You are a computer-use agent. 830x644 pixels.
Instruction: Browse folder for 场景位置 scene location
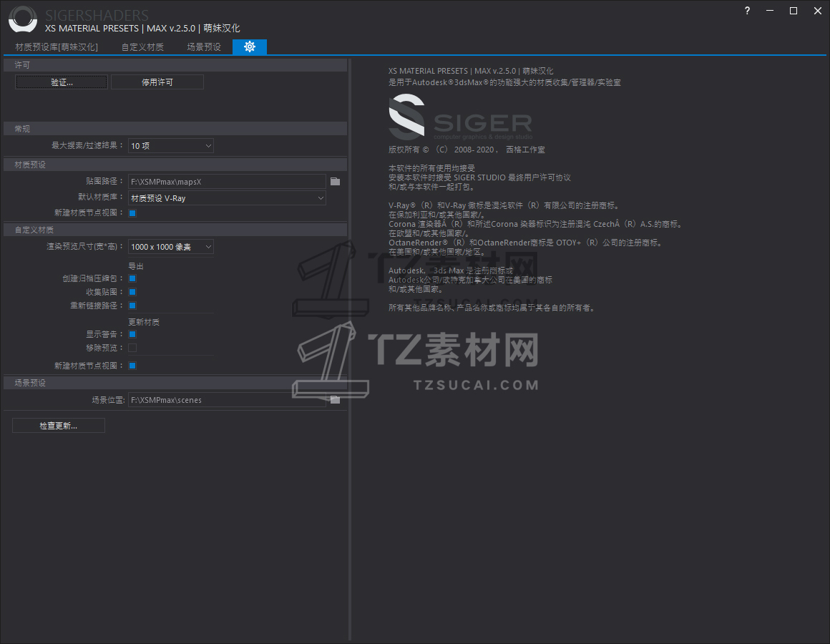coord(335,399)
